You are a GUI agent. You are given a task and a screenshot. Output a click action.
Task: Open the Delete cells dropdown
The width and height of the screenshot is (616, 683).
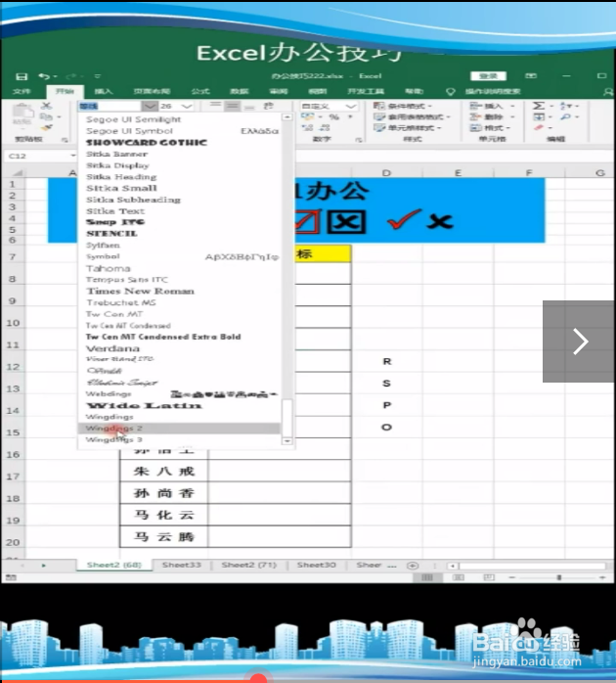click(x=492, y=116)
